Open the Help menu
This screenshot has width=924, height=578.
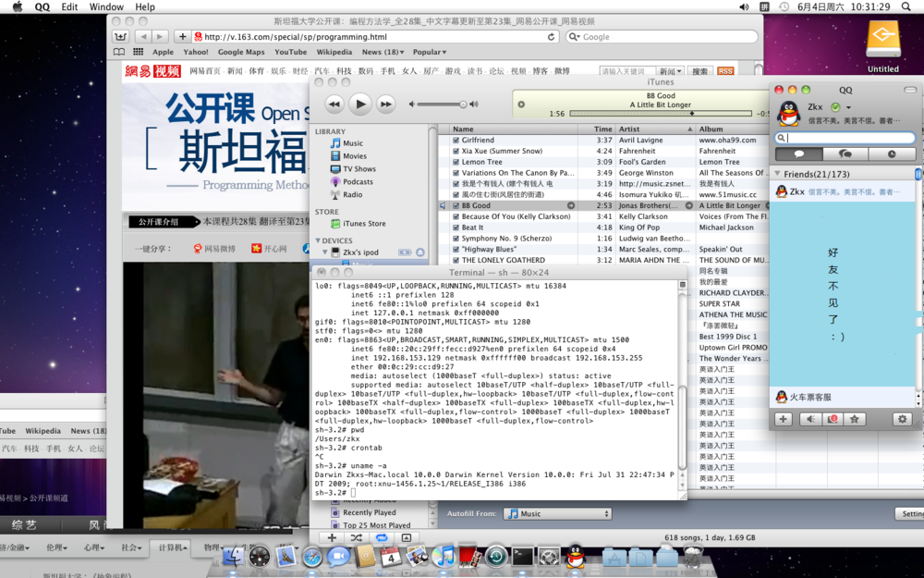tap(145, 7)
